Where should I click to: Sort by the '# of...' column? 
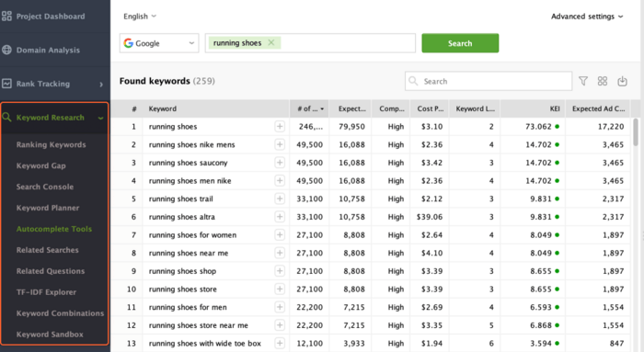(x=309, y=108)
